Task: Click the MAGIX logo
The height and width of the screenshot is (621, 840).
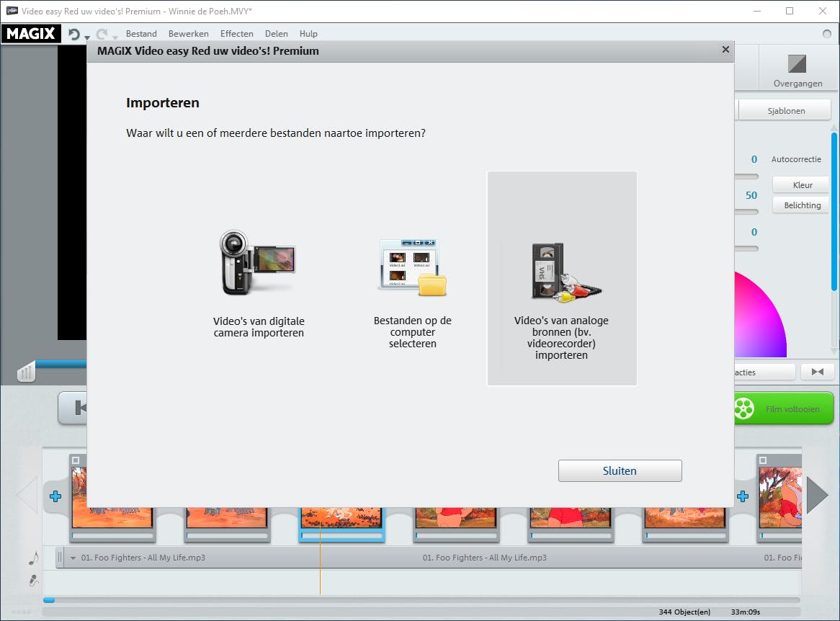Action: click(x=31, y=34)
